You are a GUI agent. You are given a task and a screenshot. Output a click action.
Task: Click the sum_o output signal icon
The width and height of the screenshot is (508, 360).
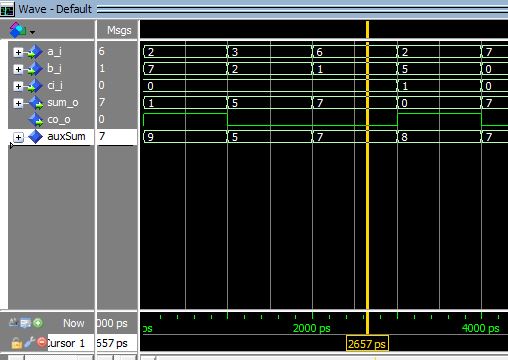tap(36, 103)
